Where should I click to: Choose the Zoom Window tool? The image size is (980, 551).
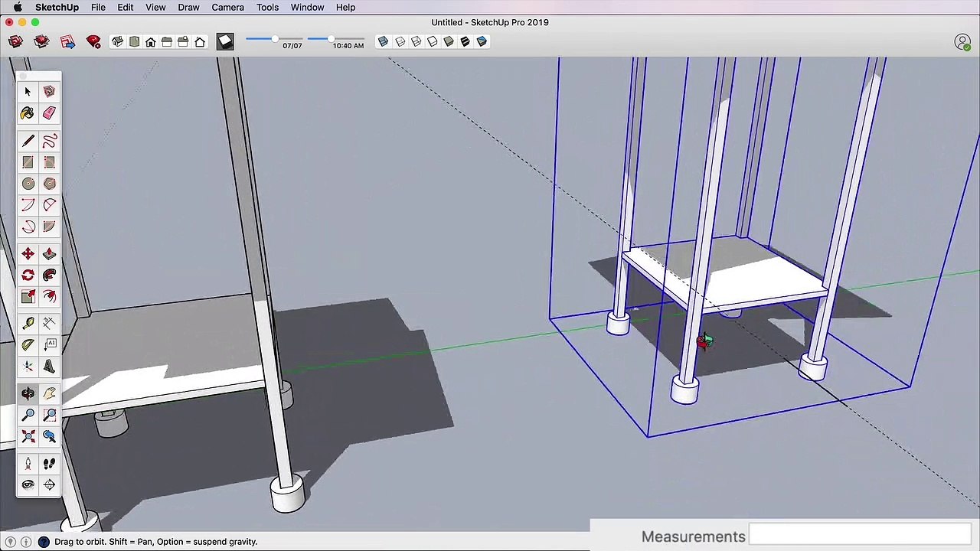[49, 415]
